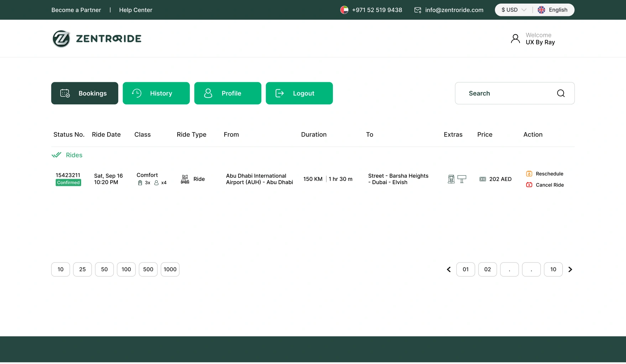Open the Bookings tab

(x=85, y=93)
